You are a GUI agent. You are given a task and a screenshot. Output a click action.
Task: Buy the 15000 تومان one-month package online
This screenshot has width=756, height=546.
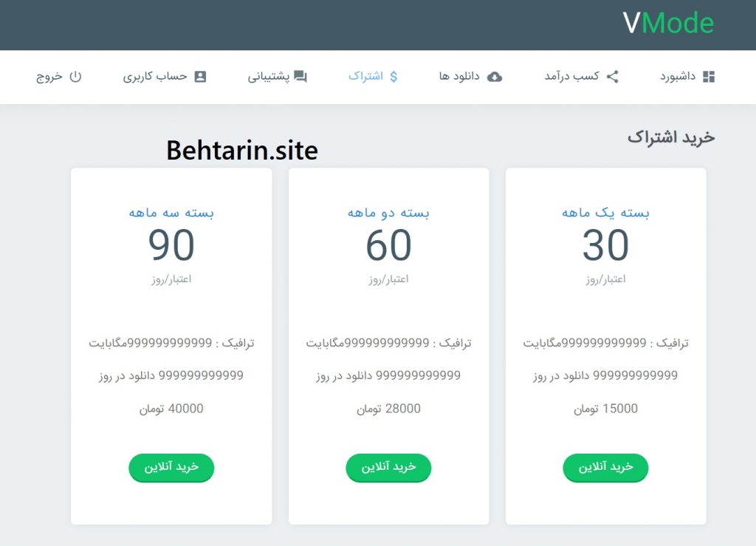pyautogui.click(x=605, y=467)
